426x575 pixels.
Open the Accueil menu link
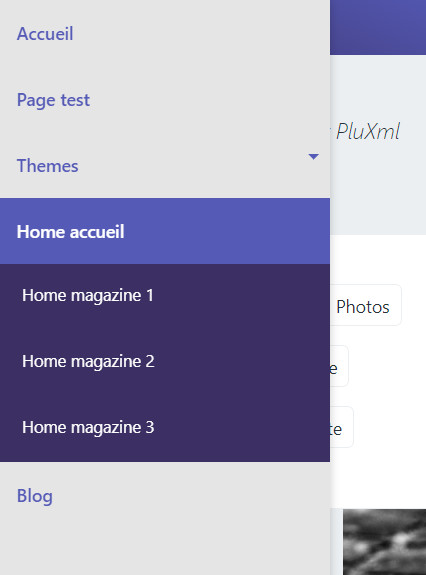point(45,34)
